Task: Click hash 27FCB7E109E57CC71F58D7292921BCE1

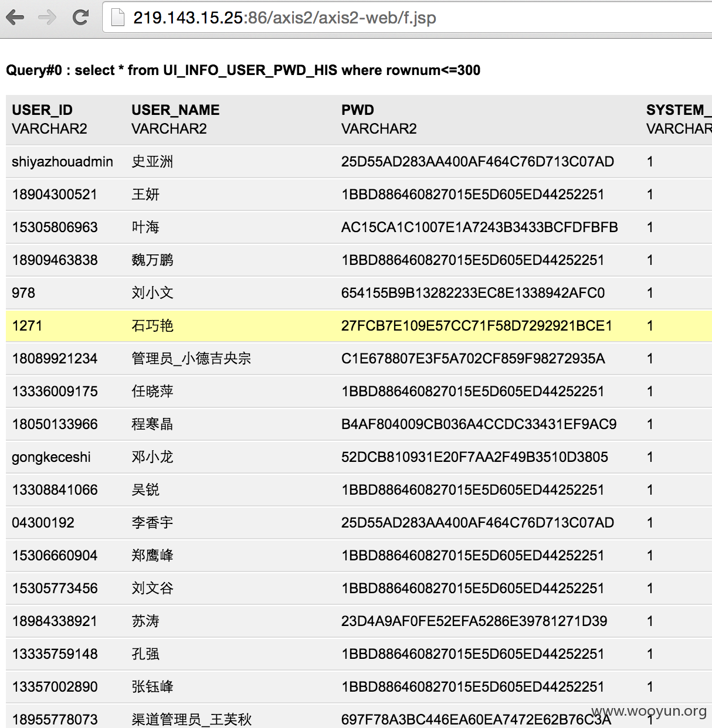Action: tap(477, 326)
